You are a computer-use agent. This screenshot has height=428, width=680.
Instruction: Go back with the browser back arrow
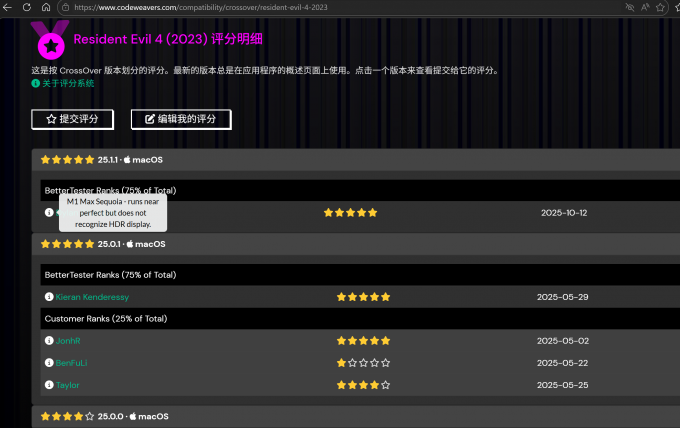pos(7,7)
